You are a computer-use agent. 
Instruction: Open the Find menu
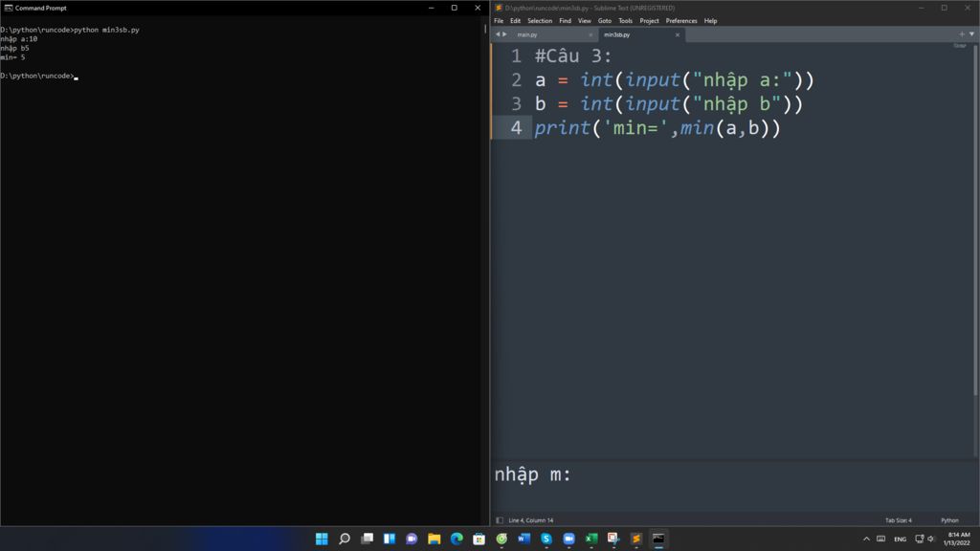[x=565, y=21]
